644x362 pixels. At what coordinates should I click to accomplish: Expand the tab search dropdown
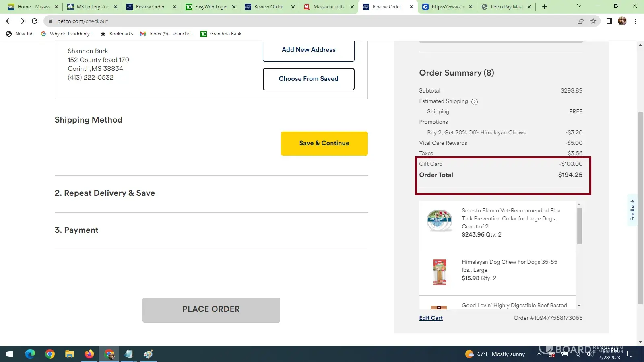(x=579, y=6)
